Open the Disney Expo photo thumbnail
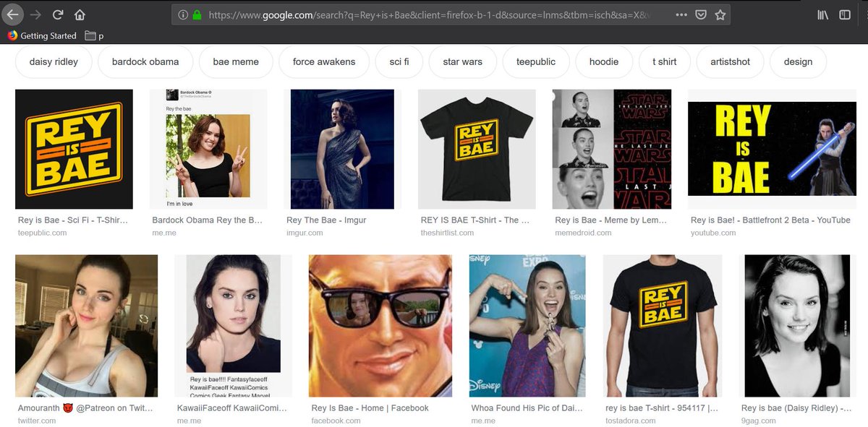This screenshot has width=868, height=427. pyautogui.click(x=527, y=326)
